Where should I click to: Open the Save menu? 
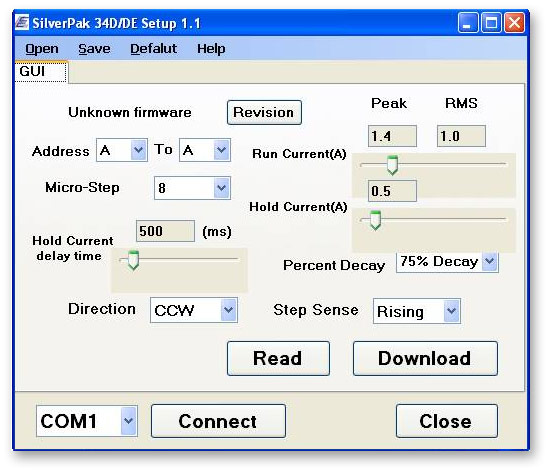click(x=94, y=49)
